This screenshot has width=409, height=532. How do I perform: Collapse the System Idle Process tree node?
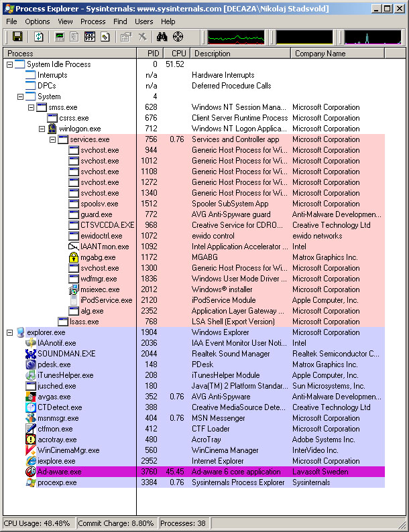[10, 64]
